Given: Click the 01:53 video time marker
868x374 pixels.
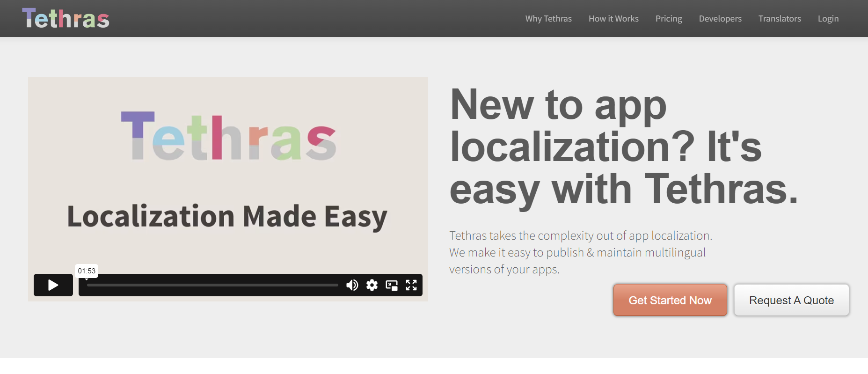Looking at the screenshot, I should click(x=87, y=271).
